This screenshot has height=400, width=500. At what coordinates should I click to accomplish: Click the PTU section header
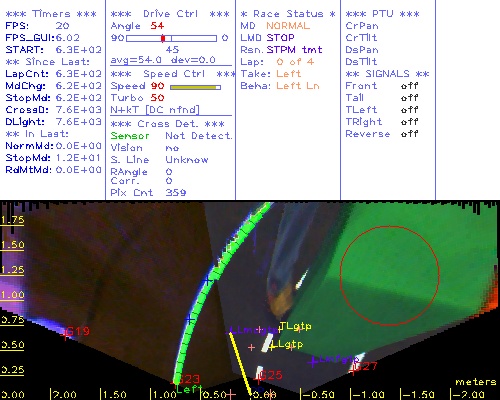click(382, 14)
